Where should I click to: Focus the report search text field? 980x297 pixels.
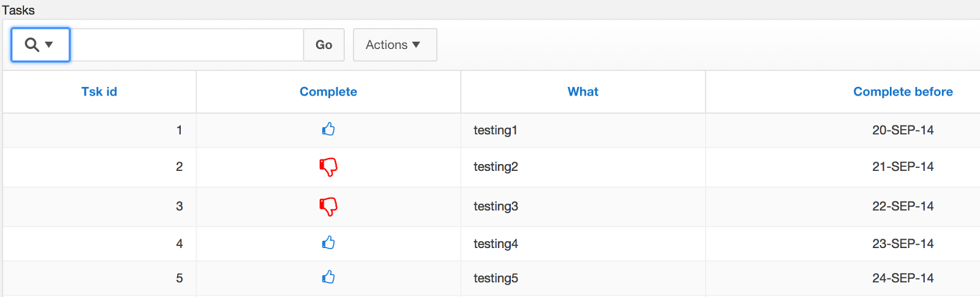(x=187, y=45)
